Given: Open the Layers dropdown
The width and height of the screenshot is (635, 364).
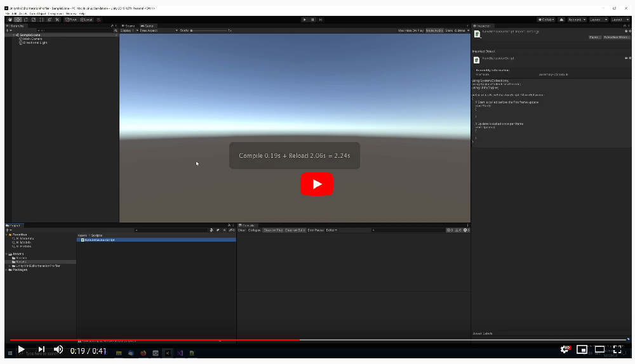Looking at the screenshot, I should [599, 20].
